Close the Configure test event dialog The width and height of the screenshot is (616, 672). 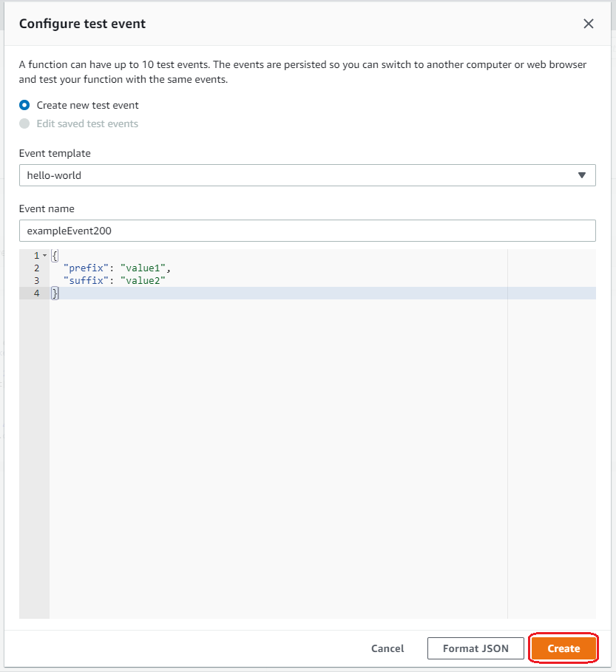point(588,24)
